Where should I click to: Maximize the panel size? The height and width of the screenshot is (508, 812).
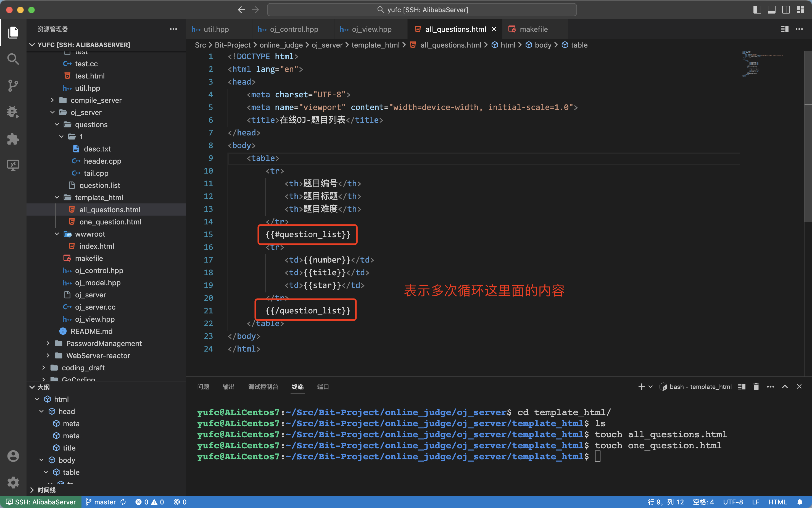pyautogui.click(x=785, y=387)
